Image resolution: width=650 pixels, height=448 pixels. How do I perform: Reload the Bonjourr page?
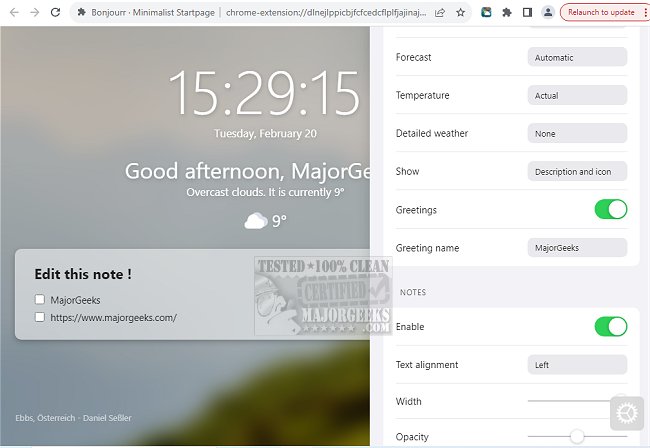pyautogui.click(x=56, y=12)
